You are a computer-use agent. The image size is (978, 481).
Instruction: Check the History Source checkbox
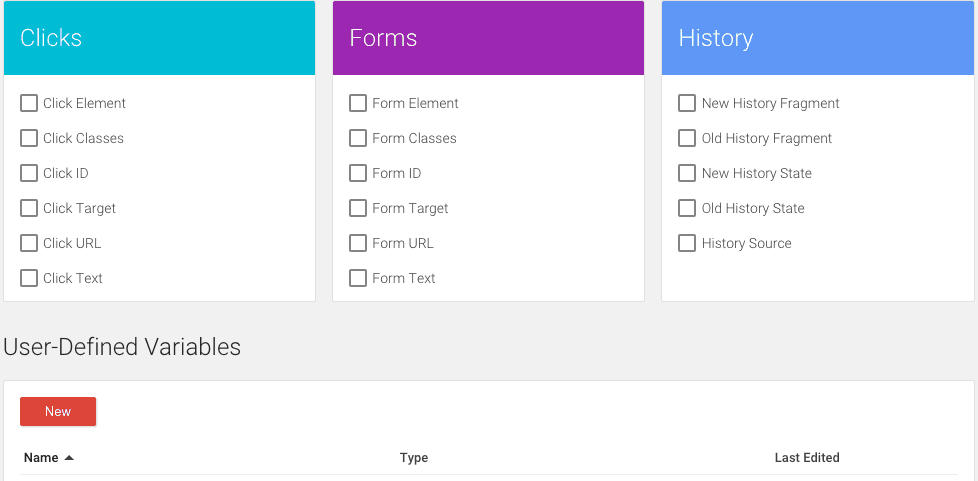coord(687,243)
